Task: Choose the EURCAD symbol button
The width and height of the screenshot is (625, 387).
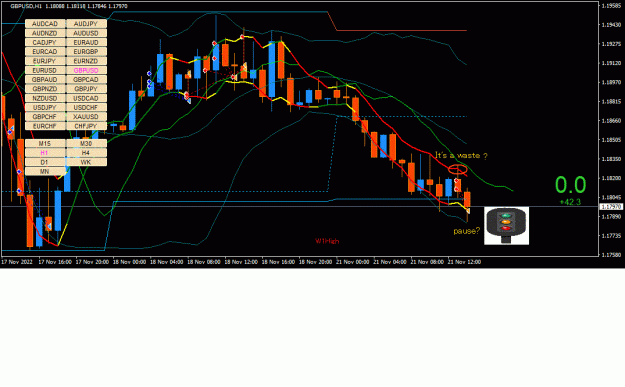Action: (x=45, y=52)
